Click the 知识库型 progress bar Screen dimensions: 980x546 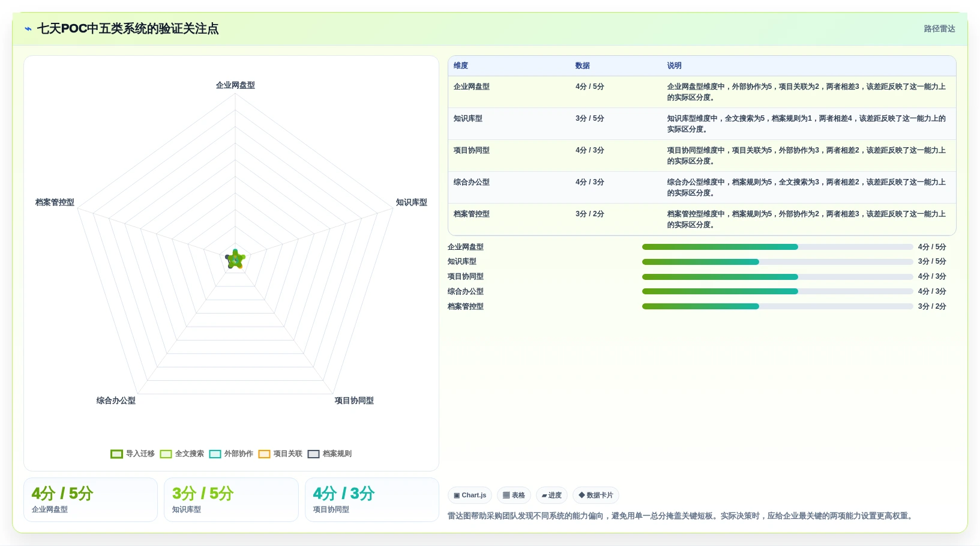[x=777, y=262]
